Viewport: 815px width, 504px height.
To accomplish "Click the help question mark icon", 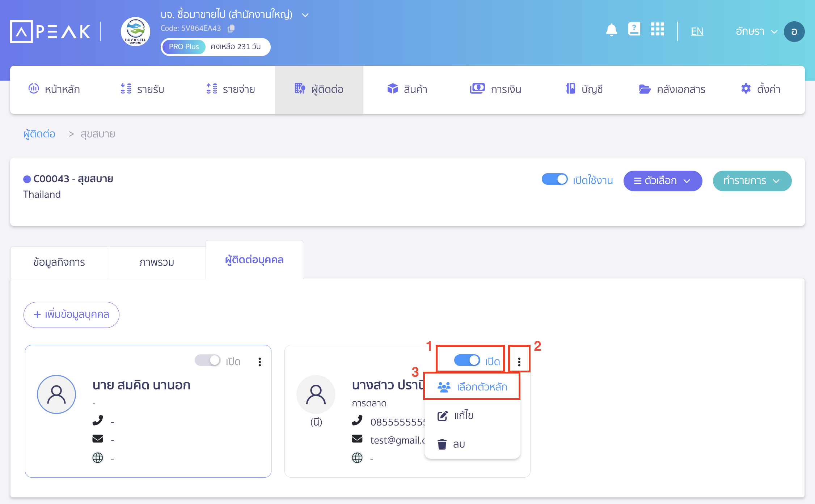I will 634,29.
